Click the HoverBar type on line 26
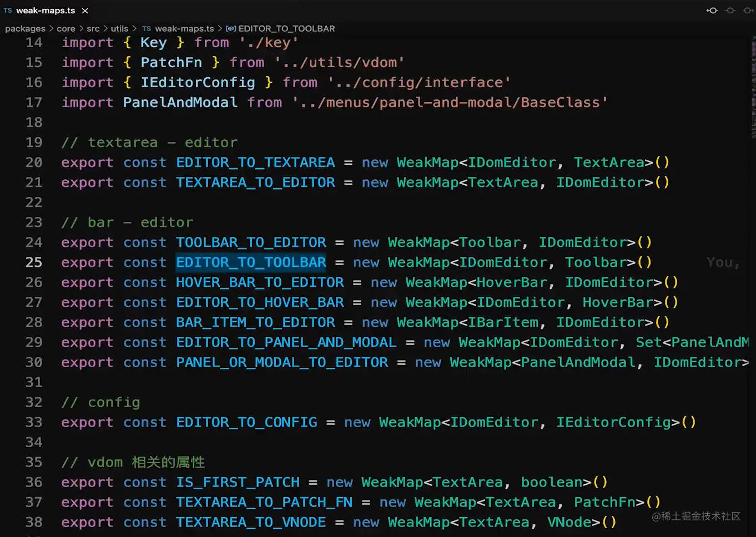756x537 pixels. click(x=512, y=282)
